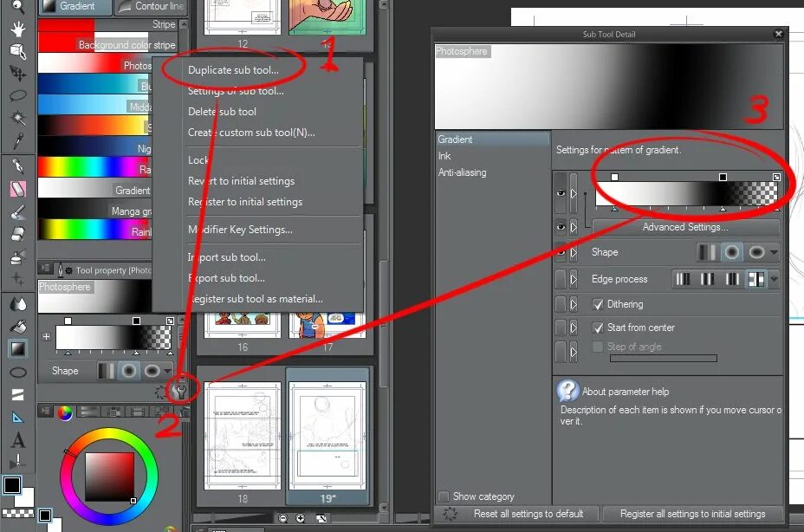Choose Modifier Key Settings... menu item
Image resolution: width=804 pixels, height=532 pixels.
pyautogui.click(x=240, y=230)
